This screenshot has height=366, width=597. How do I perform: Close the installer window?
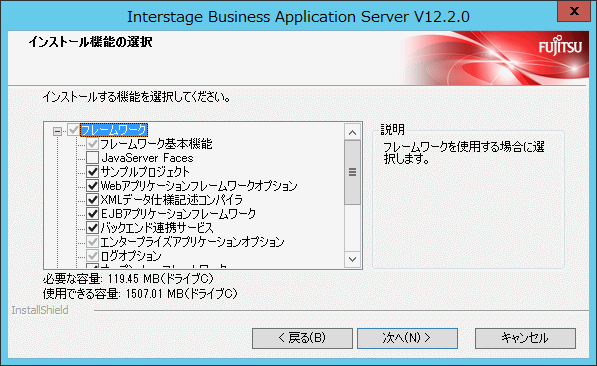pyautogui.click(x=574, y=11)
